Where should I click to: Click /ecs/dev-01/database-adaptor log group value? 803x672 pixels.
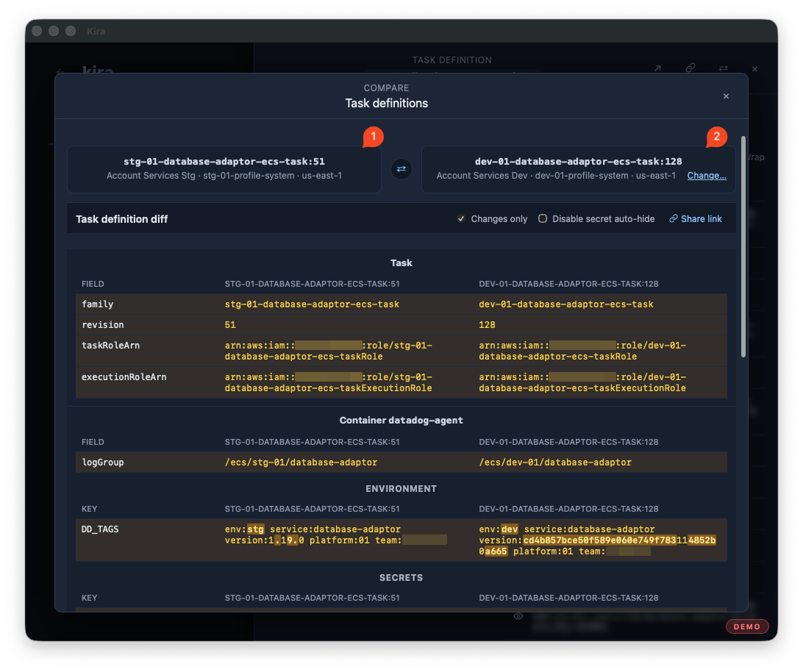point(555,462)
